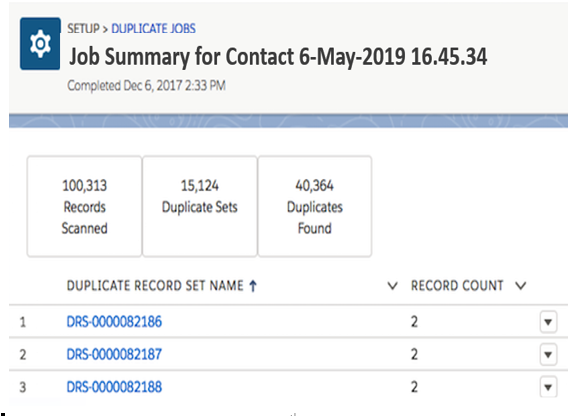Select the Duplicates Found tile
Image resolution: width=578 pixels, height=416 pixels.
point(315,206)
